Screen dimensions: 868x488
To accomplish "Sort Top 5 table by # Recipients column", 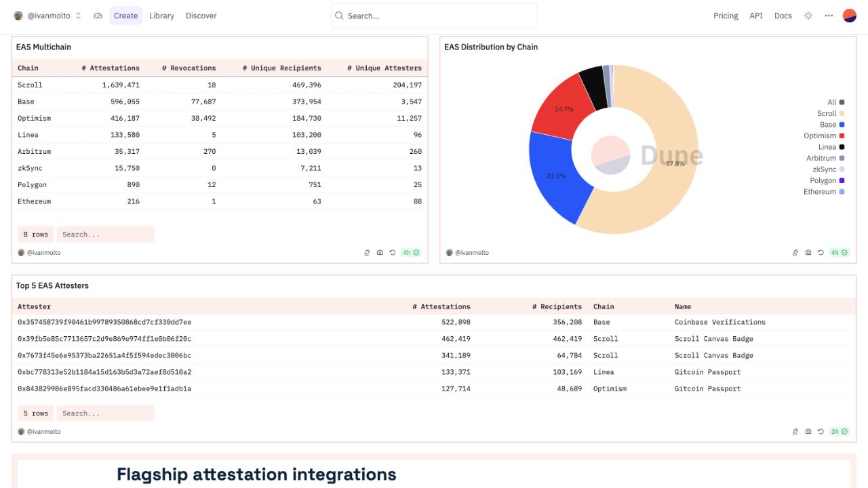I will click(x=557, y=306).
